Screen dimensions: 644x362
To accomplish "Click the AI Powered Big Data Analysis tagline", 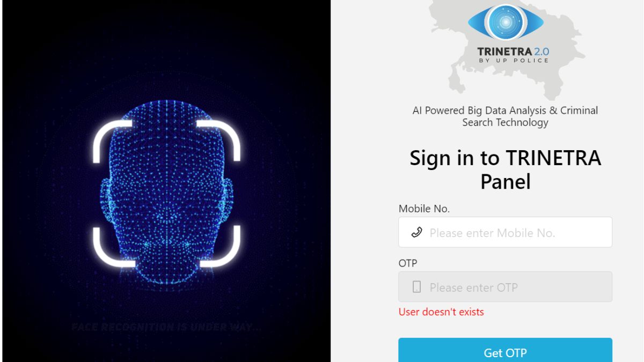I will 505,116.
